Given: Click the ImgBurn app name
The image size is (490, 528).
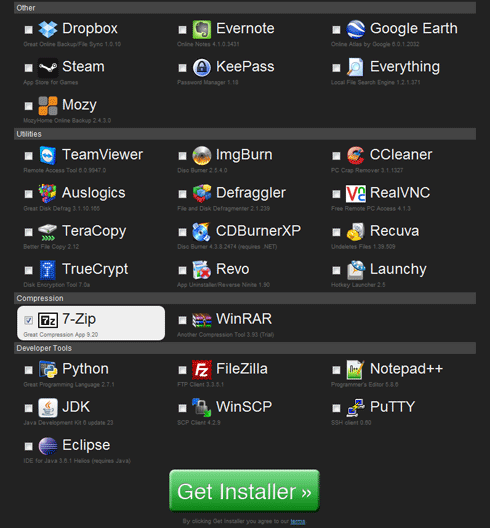Looking at the screenshot, I should click(x=244, y=155).
